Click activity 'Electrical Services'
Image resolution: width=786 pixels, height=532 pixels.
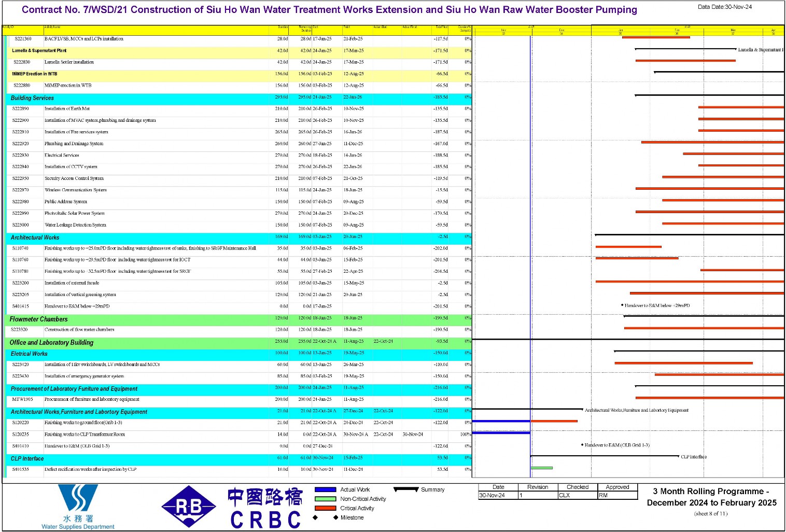pos(62,156)
